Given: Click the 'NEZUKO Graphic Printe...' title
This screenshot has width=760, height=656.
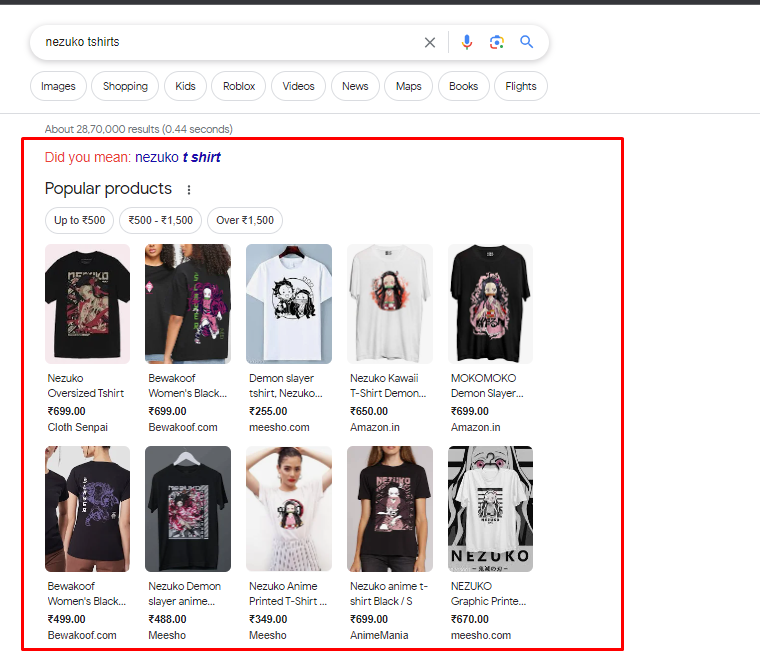Looking at the screenshot, I should (x=489, y=593).
